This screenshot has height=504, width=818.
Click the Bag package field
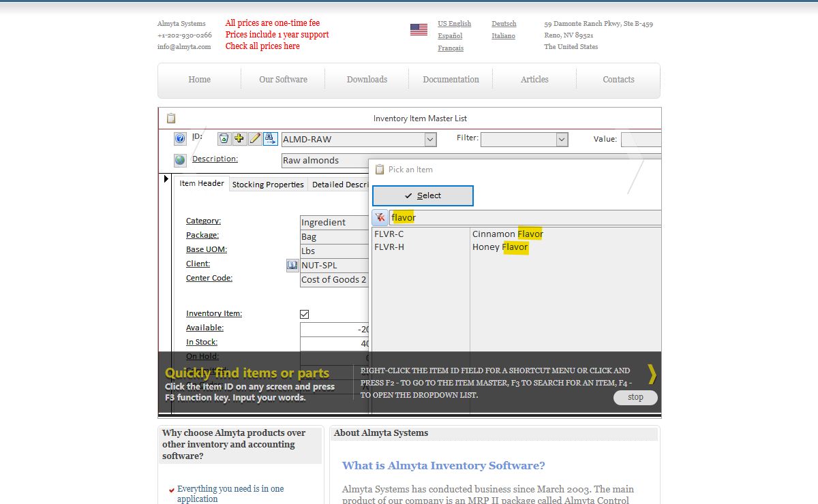click(334, 236)
